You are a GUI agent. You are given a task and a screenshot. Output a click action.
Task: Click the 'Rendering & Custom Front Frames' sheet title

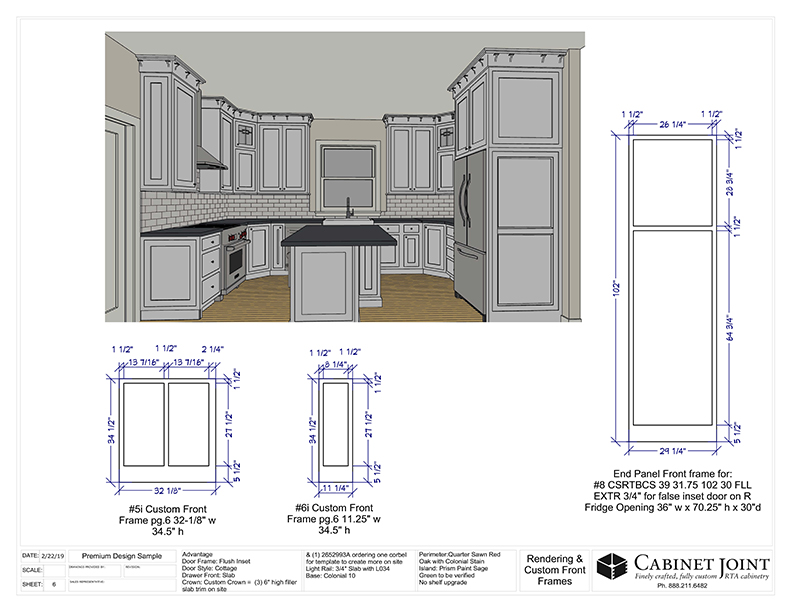pos(554,570)
